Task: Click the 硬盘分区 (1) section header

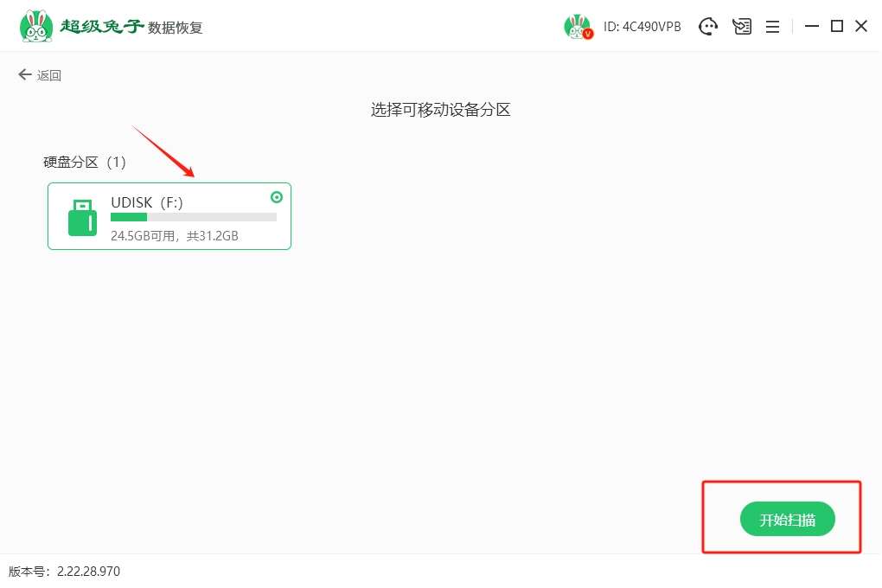Action: pyautogui.click(x=85, y=162)
